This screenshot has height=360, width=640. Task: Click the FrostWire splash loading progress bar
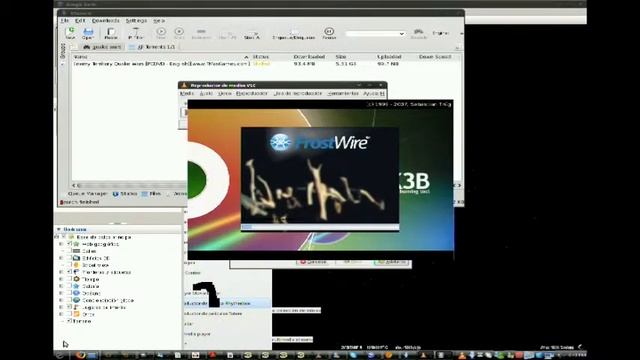click(x=320, y=227)
